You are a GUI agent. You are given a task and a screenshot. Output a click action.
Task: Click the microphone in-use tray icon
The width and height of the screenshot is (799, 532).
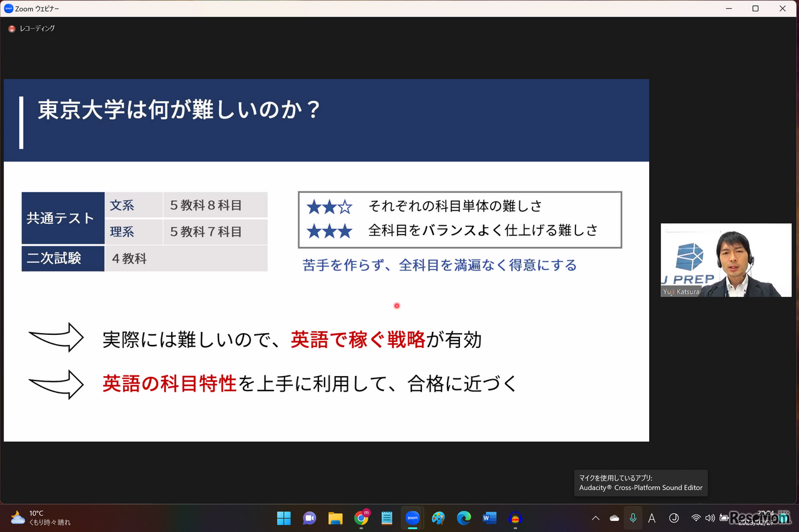(633, 518)
